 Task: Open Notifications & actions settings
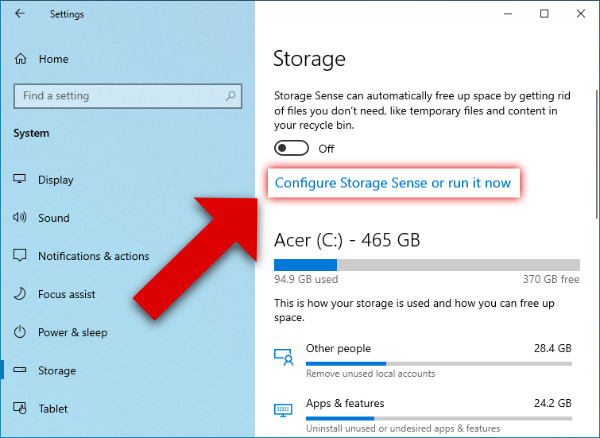[x=93, y=256]
